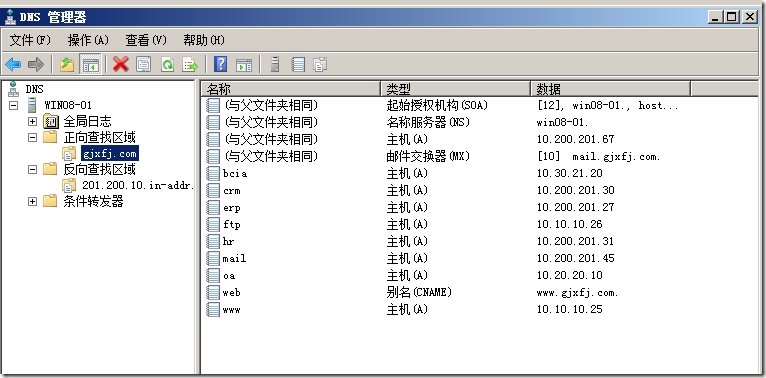The image size is (766, 378).
Task: Click the blue question mark Help icon
Action: (x=221, y=64)
